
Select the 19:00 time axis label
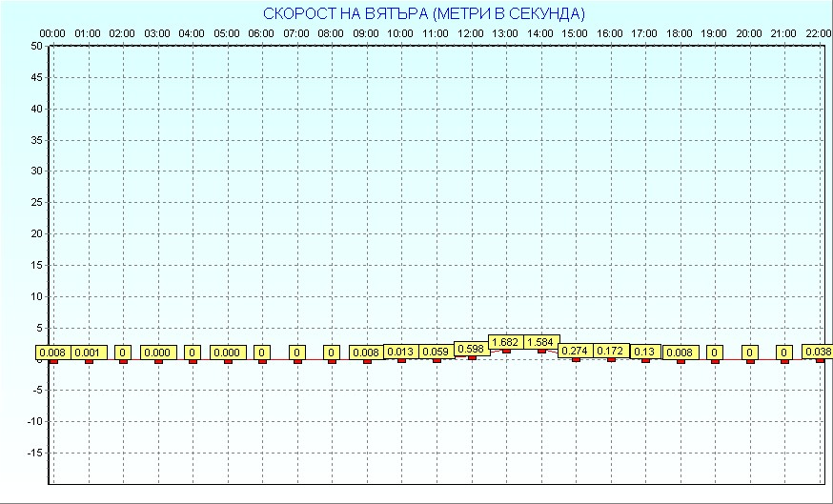click(715, 33)
